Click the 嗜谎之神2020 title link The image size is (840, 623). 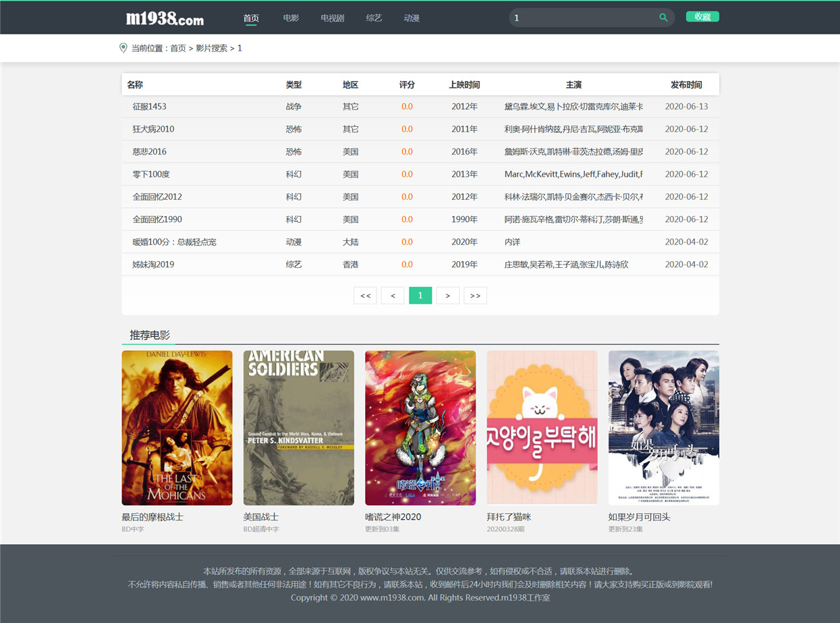393,517
